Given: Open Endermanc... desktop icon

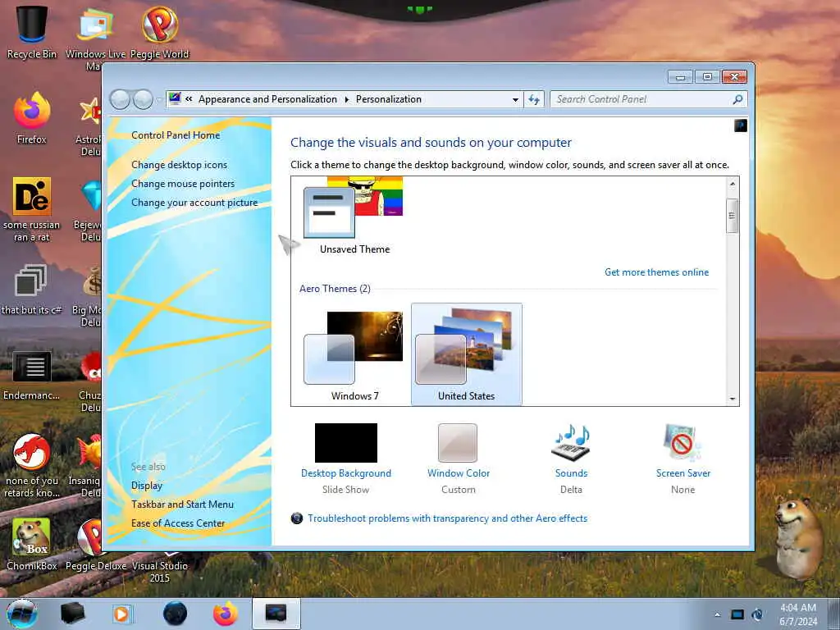Looking at the screenshot, I should pyautogui.click(x=32, y=375).
